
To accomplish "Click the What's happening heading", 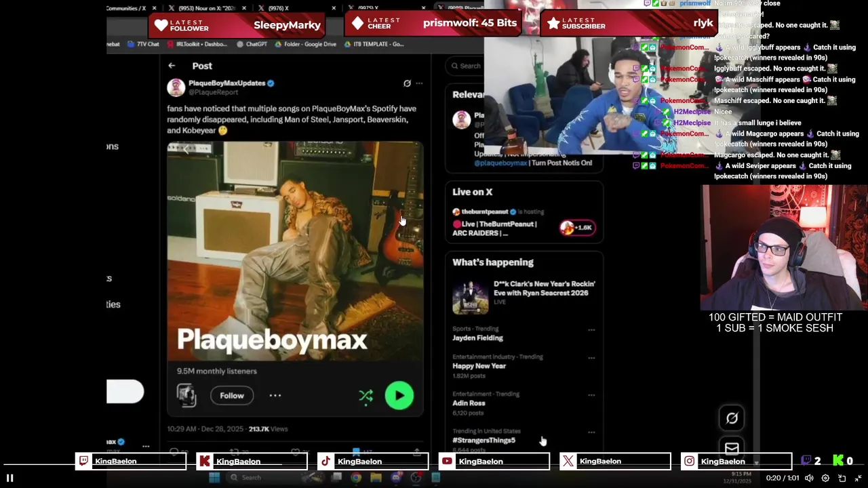I will click(493, 262).
